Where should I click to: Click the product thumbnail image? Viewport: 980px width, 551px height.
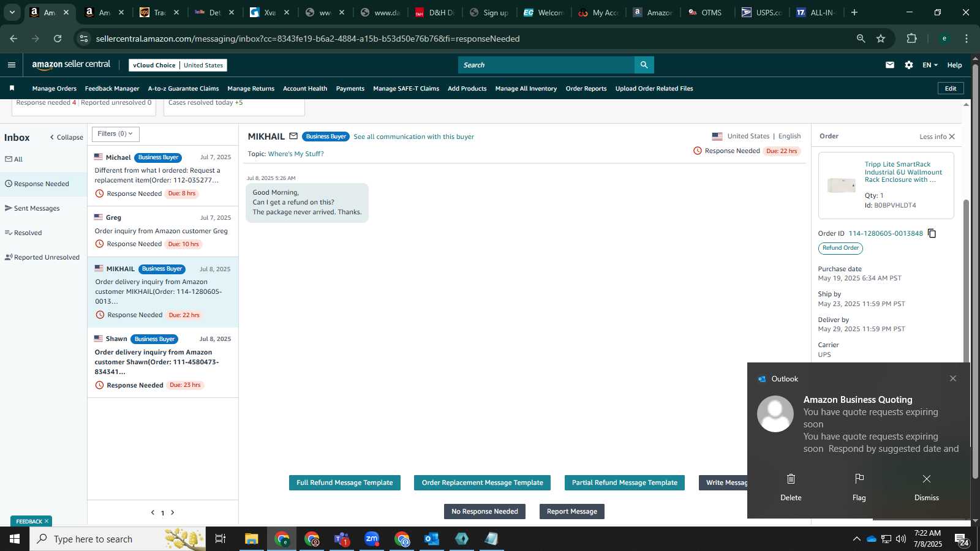(x=841, y=185)
